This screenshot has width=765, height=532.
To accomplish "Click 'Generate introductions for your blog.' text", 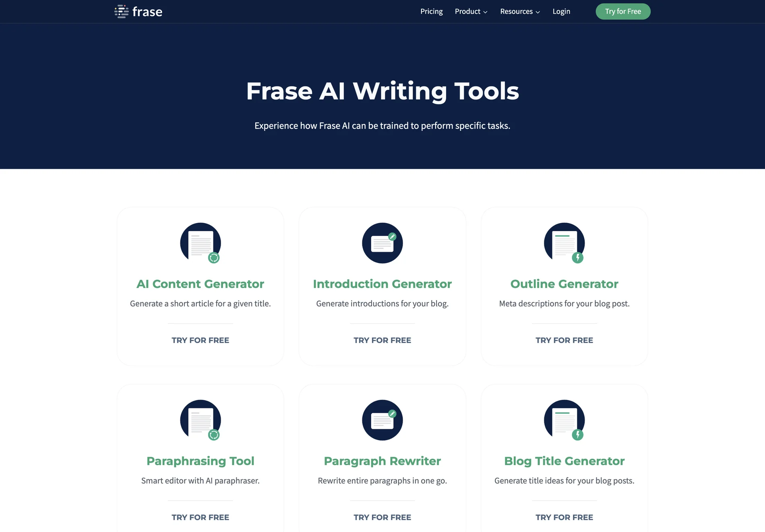I will 382,304.
